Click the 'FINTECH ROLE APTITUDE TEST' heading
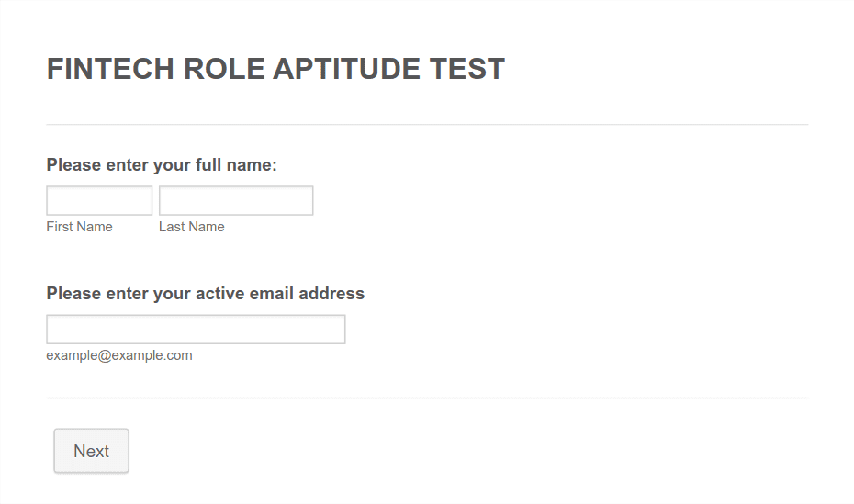854x504 pixels. pyautogui.click(x=275, y=69)
